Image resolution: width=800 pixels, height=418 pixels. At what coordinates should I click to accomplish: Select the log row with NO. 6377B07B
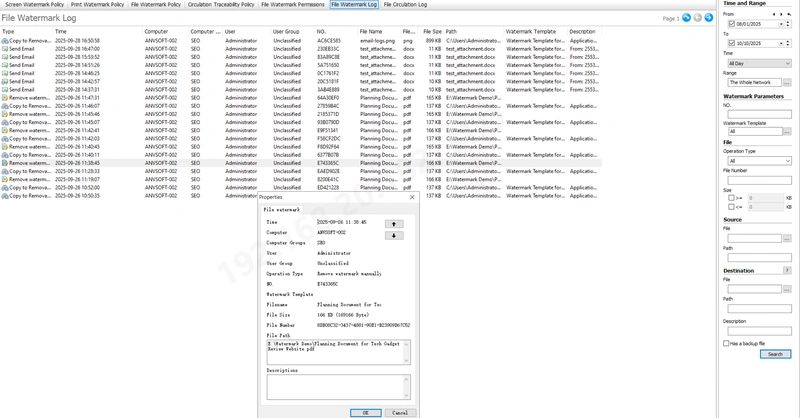(301, 155)
